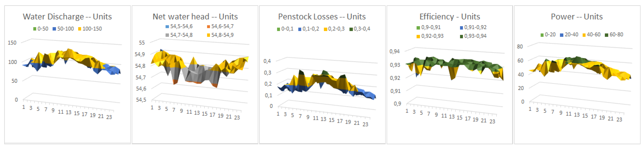Select the "Penstock Losses -- Units" chart title

[322, 17]
